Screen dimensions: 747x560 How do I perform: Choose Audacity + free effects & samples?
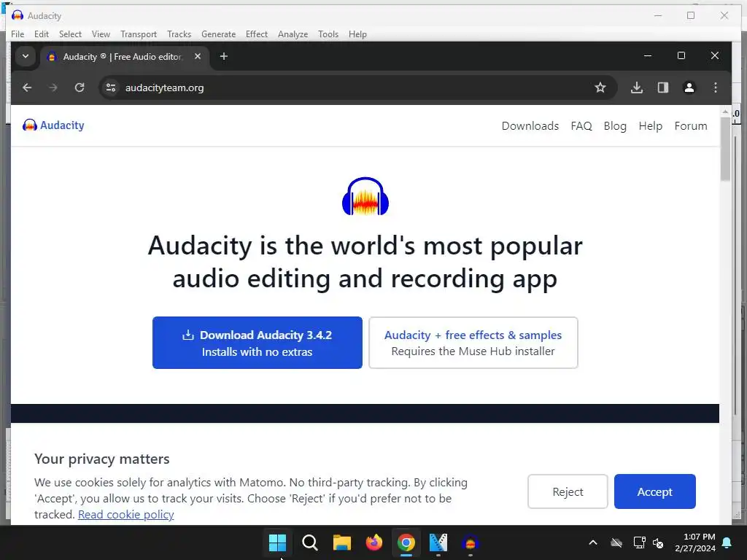473,343
